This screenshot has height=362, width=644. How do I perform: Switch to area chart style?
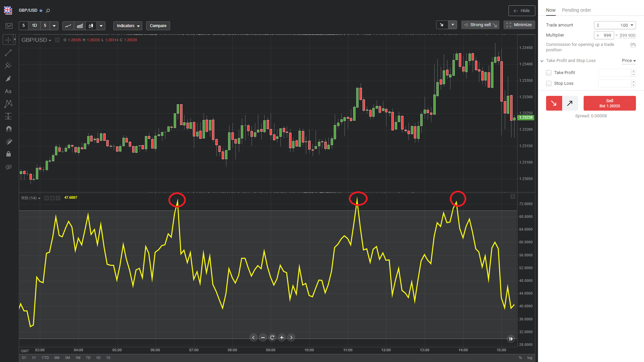click(80, 26)
